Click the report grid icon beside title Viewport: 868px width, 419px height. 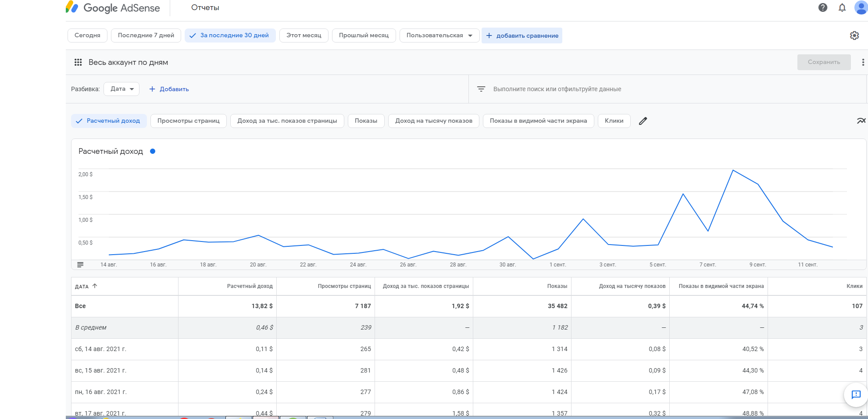78,62
